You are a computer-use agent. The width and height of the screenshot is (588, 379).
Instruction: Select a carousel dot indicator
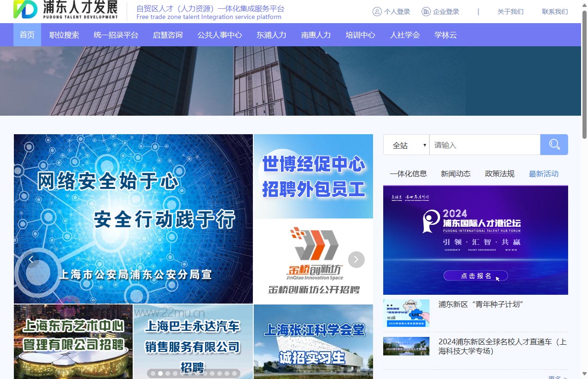coord(160,373)
